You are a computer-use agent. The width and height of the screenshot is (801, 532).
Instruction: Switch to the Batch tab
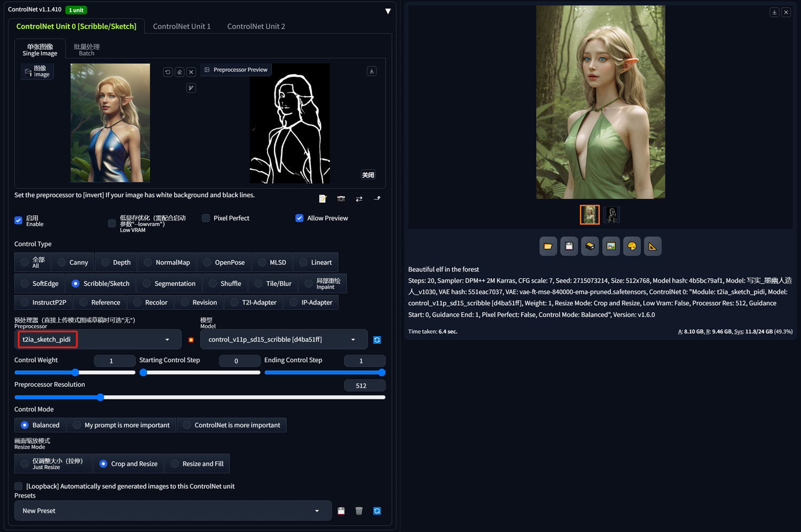[x=87, y=50]
